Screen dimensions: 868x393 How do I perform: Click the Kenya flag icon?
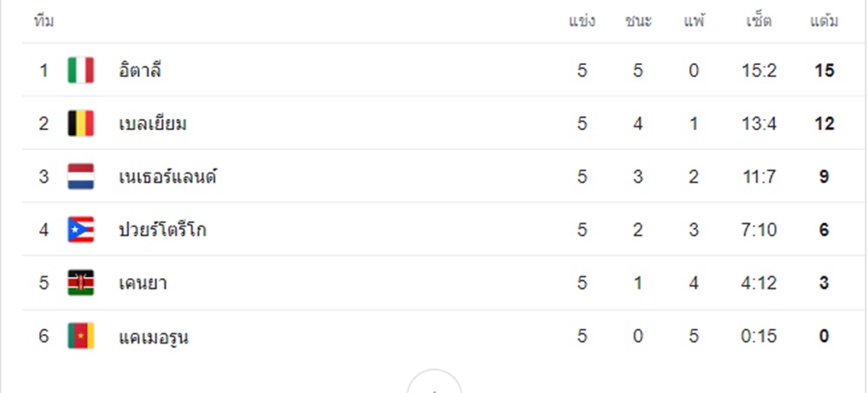[x=81, y=283]
